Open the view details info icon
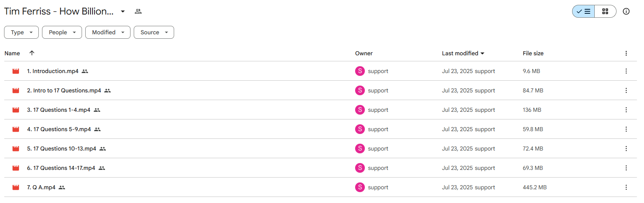Viewport: 644px width, 203px height. pyautogui.click(x=626, y=11)
